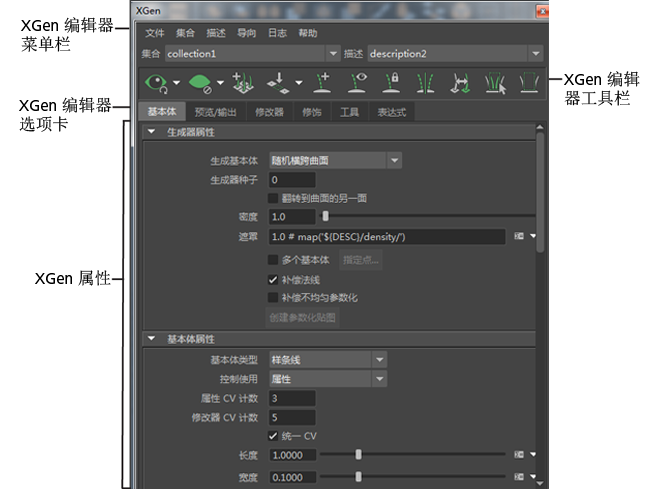Click the expression icon in the 长度 row
Viewport: 650px width, 489px height.
click(x=519, y=455)
